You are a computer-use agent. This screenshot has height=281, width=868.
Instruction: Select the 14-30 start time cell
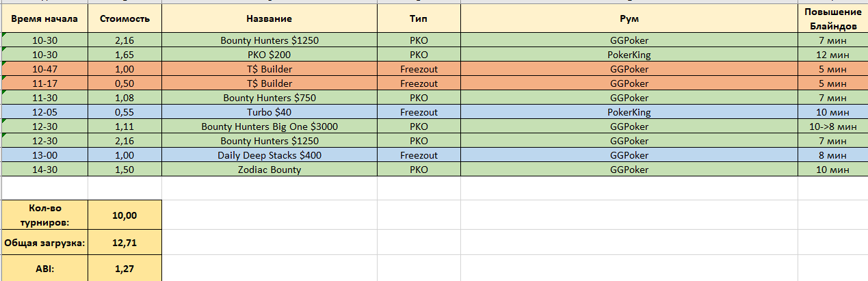click(x=44, y=170)
